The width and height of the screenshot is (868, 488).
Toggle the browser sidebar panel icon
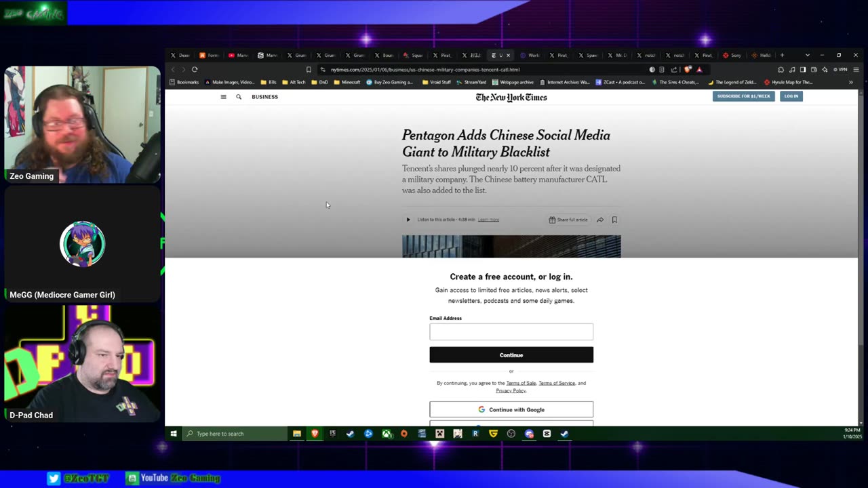click(803, 69)
